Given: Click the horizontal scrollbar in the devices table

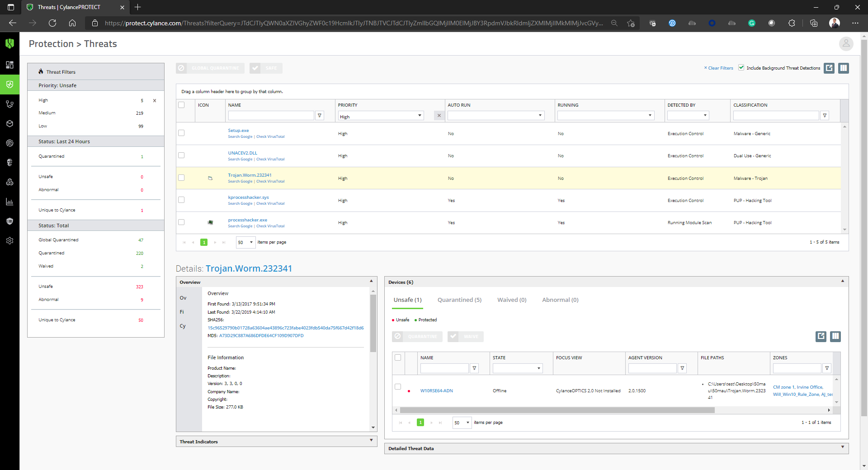Looking at the screenshot, I should point(557,410).
